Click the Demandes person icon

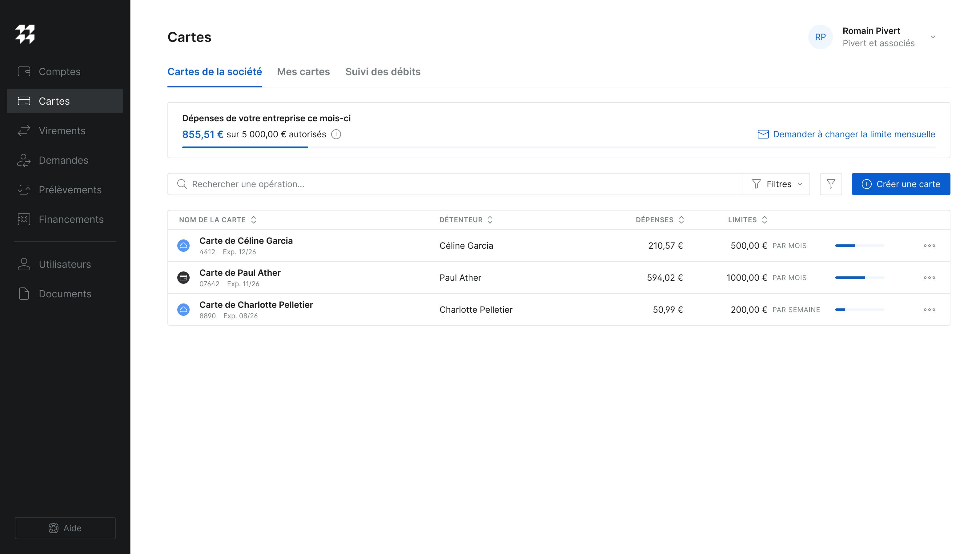[x=24, y=160]
